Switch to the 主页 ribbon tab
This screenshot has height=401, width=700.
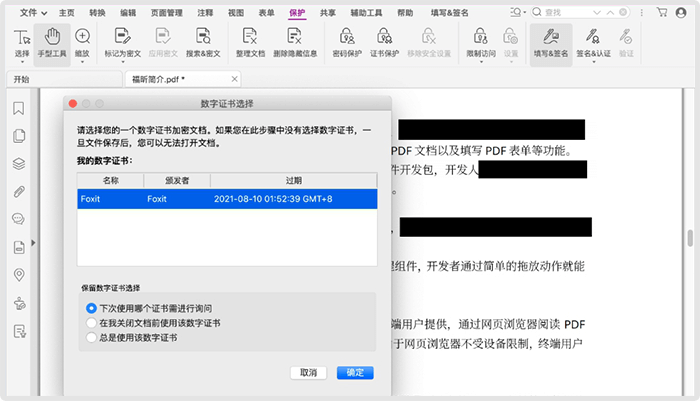pos(67,13)
